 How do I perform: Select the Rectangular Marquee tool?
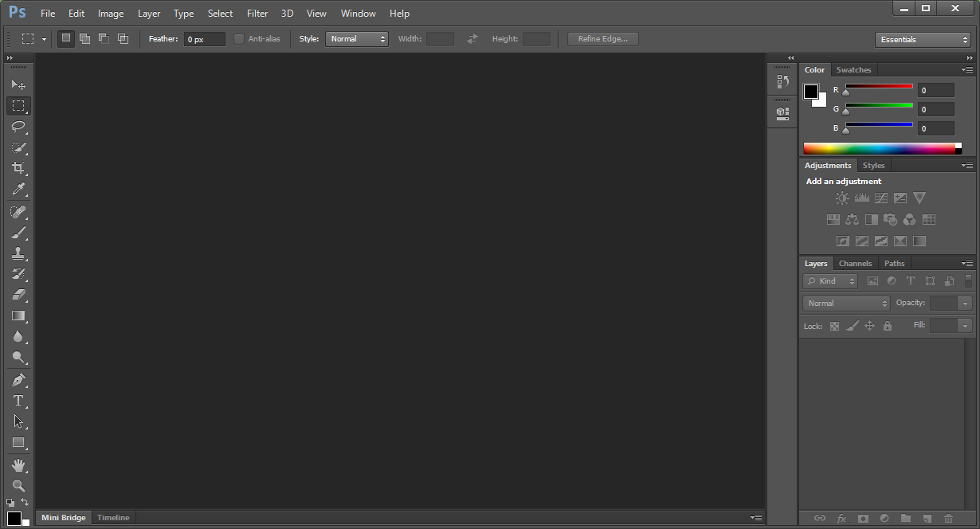coord(18,105)
